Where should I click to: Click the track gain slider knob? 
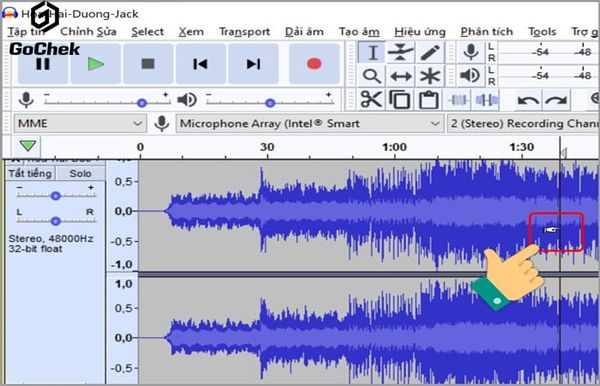(55, 196)
